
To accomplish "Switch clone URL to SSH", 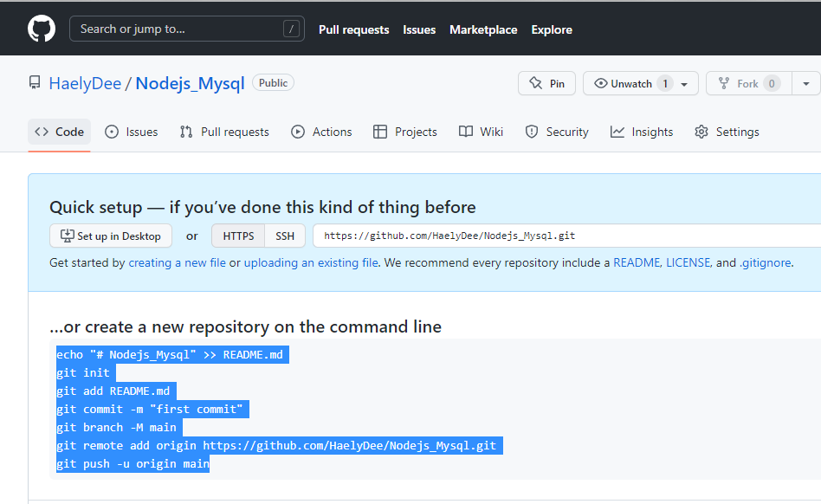I will click(285, 236).
